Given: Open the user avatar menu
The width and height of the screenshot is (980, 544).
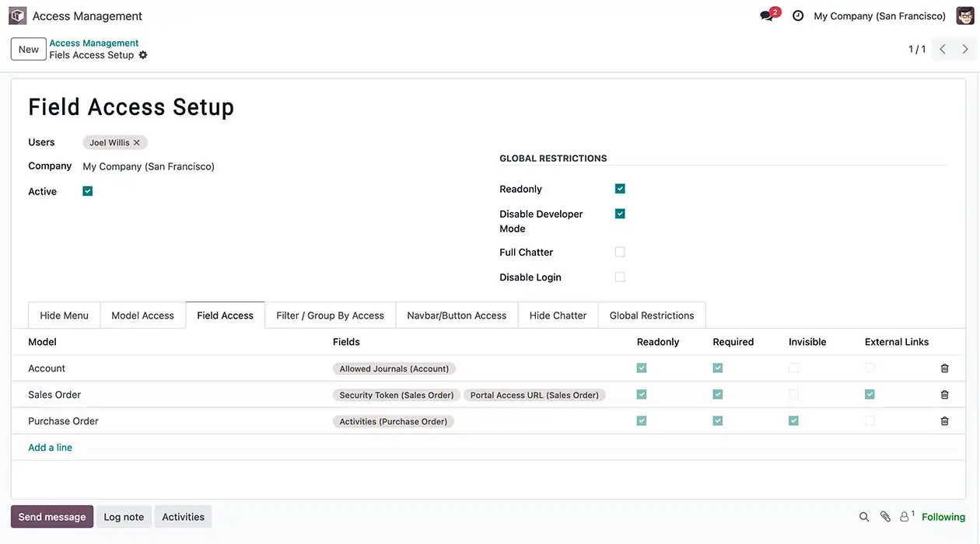Looking at the screenshot, I should point(964,16).
